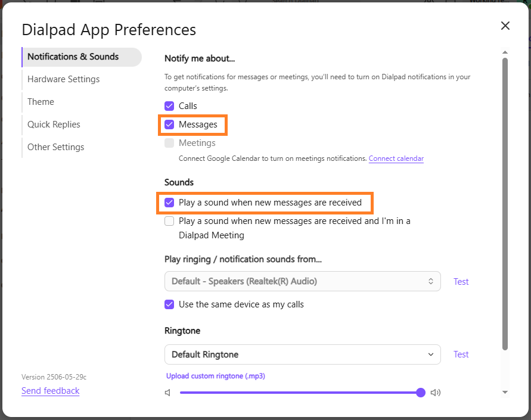Screen dimensions: 531x420
Task: Open Other Settings section
Action: pos(56,147)
